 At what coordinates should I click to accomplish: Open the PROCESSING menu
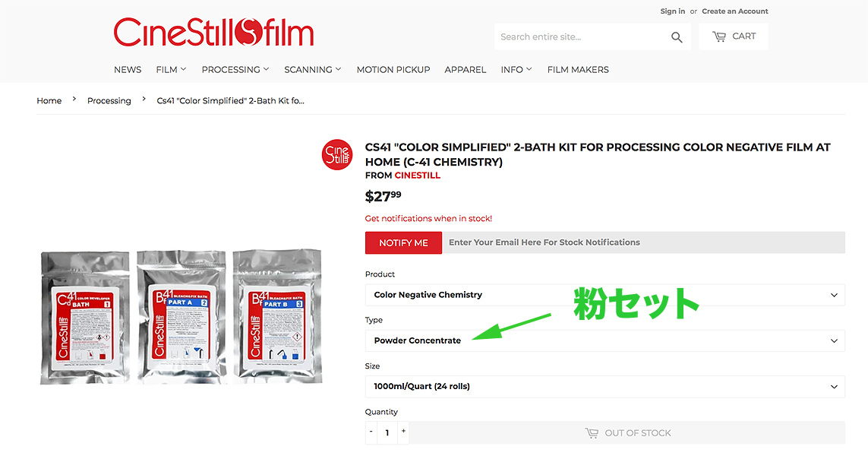coord(235,70)
